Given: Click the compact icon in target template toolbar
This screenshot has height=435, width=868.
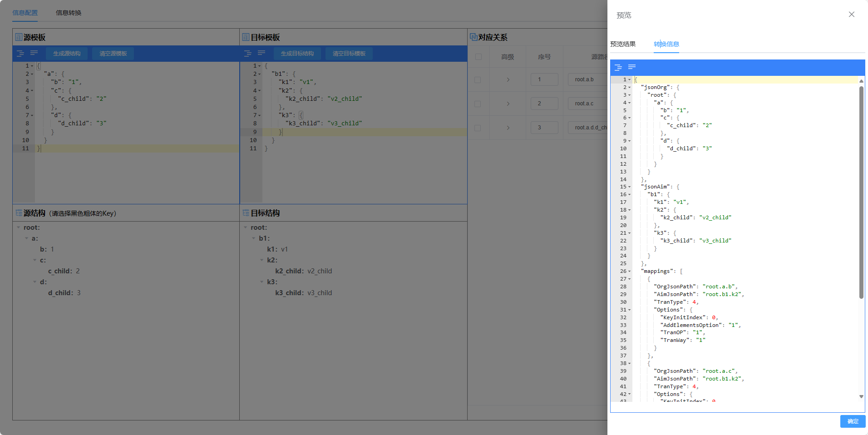Looking at the screenshot, I should [261, 54].
